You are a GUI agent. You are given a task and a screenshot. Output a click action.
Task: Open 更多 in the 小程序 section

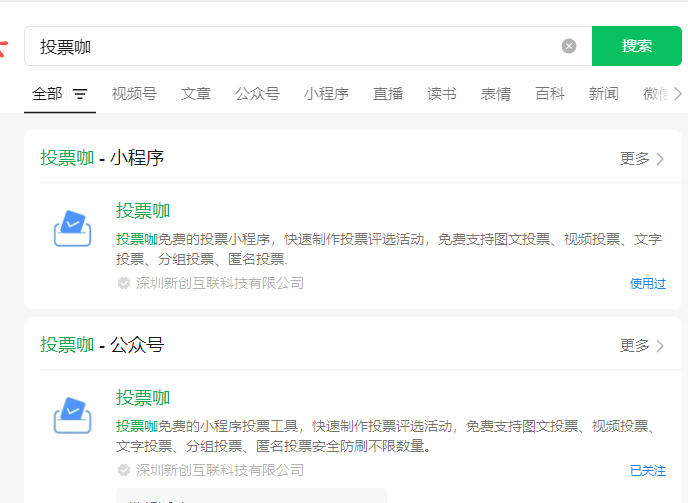pos(642,158)
